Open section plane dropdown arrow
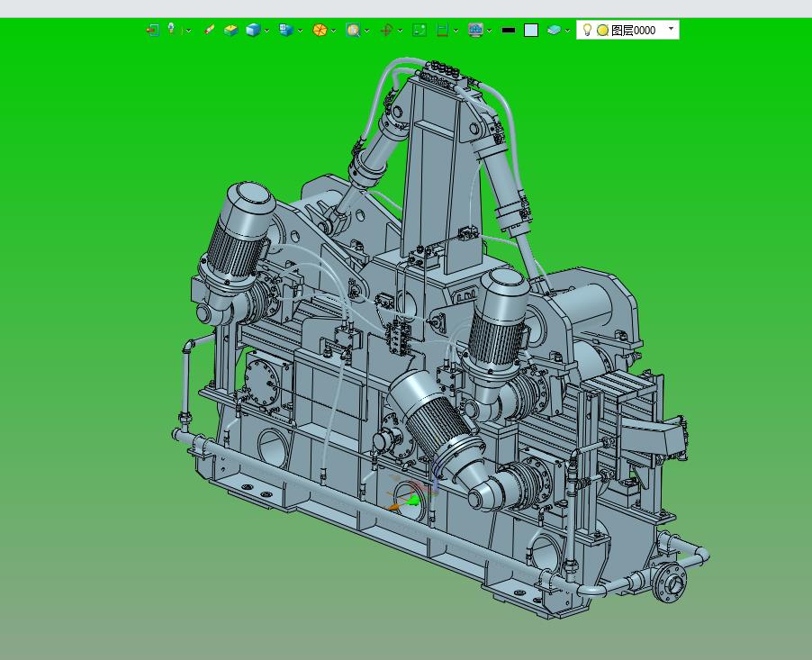Image resolution: width=812 pixels, height=660 pixels. [456, 31]
